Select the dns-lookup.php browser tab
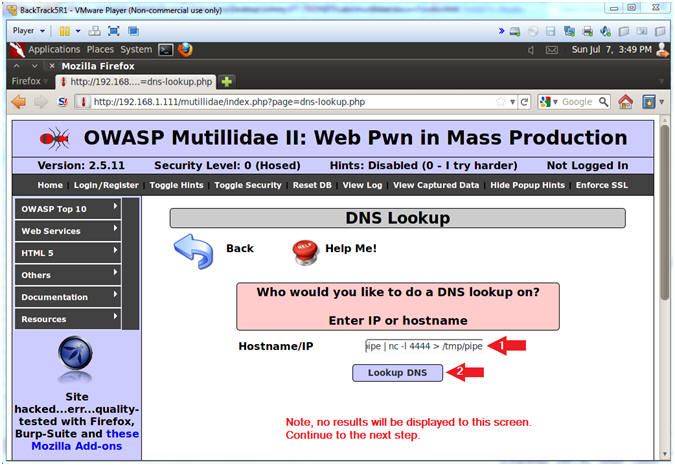This screenshot has width=675, height=466. click(x=136, y=82)
